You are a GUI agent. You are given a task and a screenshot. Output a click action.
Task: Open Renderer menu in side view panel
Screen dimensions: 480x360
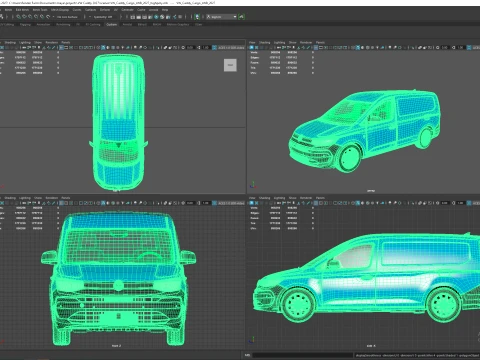pyautogui.click(x=306, y=198)
